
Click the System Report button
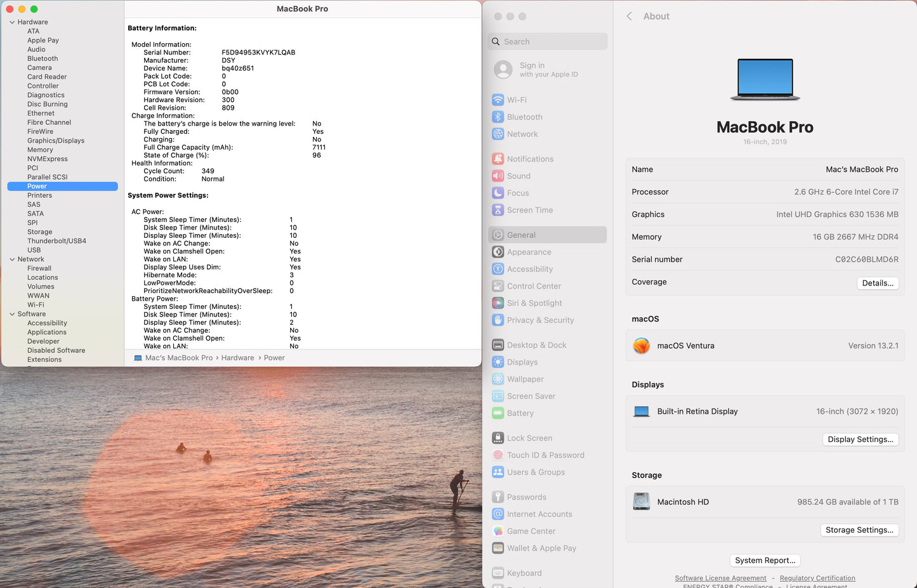(765, 561)
